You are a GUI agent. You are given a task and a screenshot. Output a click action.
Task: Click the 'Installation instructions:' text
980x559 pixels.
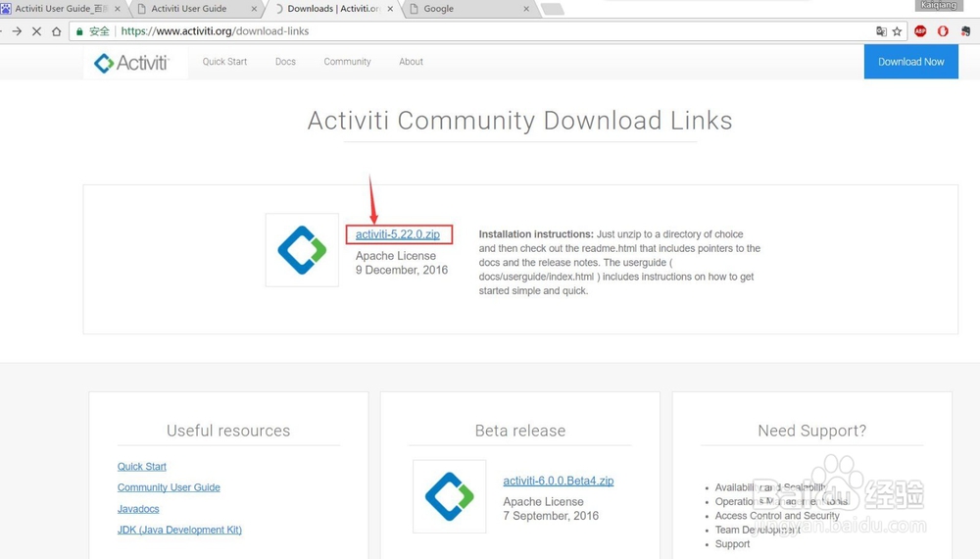536,234
